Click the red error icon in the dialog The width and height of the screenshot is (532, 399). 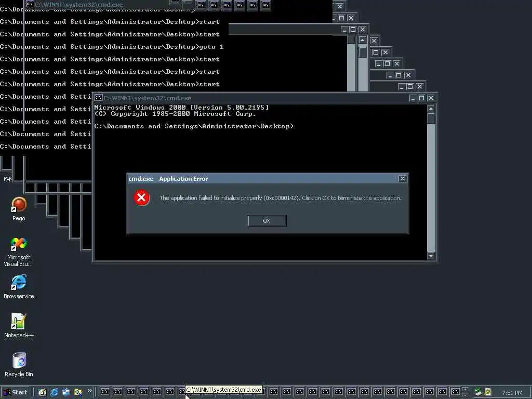click(141, 198)
